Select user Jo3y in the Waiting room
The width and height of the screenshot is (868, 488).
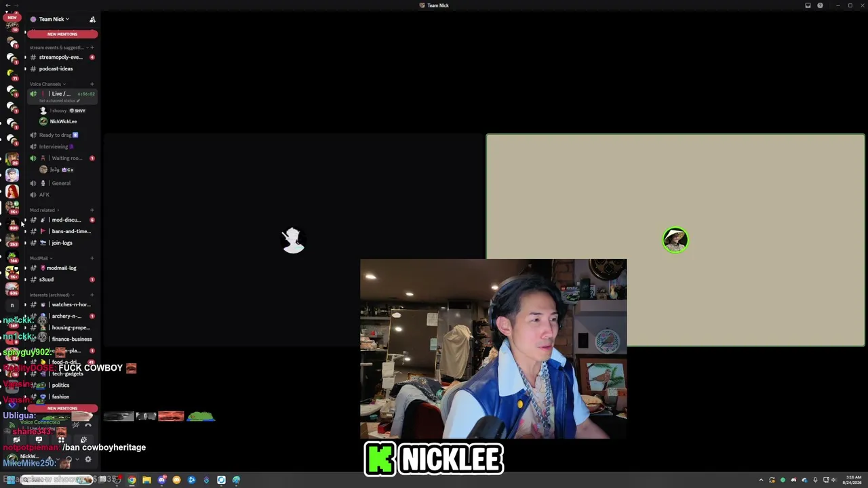[x=63, y=169]
